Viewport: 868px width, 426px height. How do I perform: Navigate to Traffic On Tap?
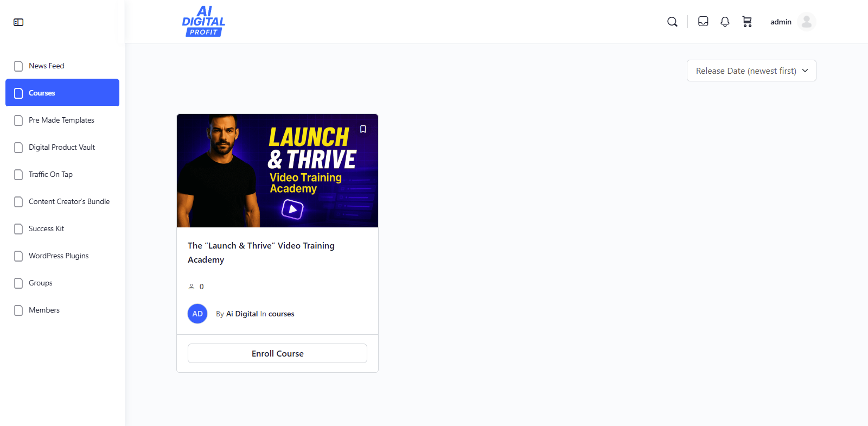point(50,174)
